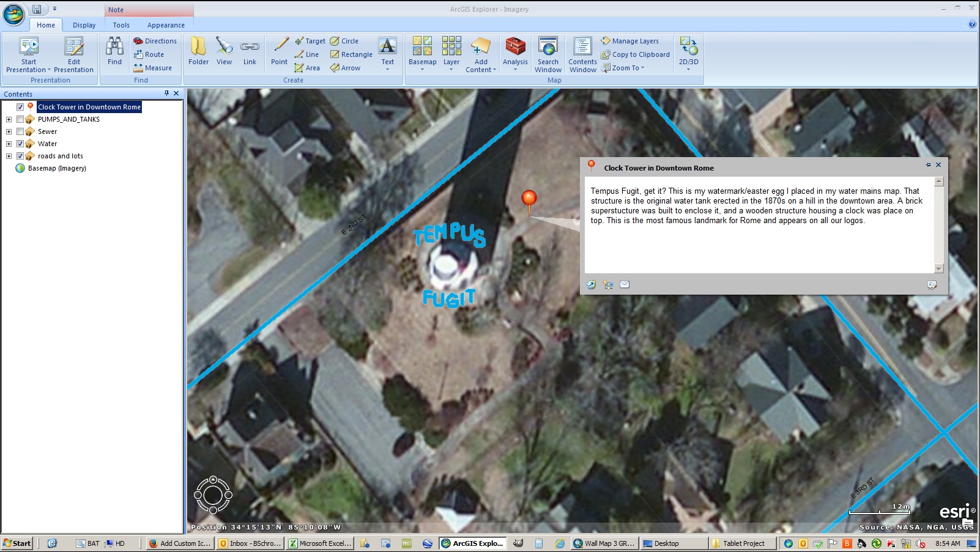Switch to the Tools ribbon tab
Viewport: 980px width, 552px height.
(x=121, y=25)
